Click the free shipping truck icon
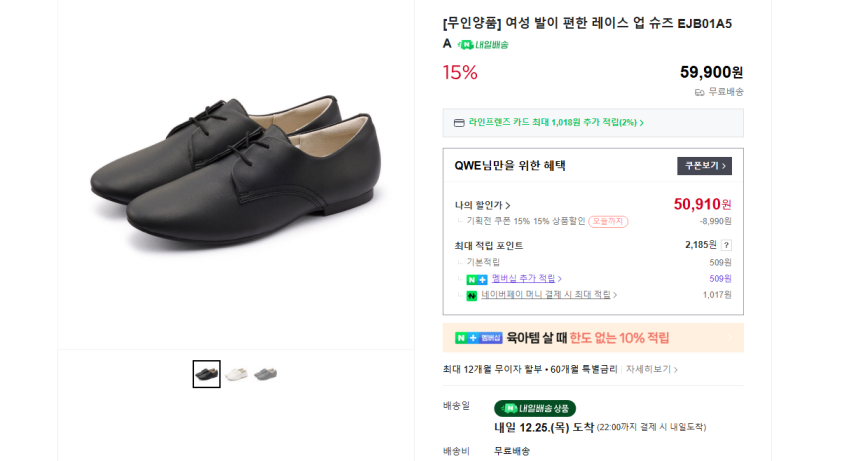The height and width of the screenshot is (461, 849). (x=699, y=92)
